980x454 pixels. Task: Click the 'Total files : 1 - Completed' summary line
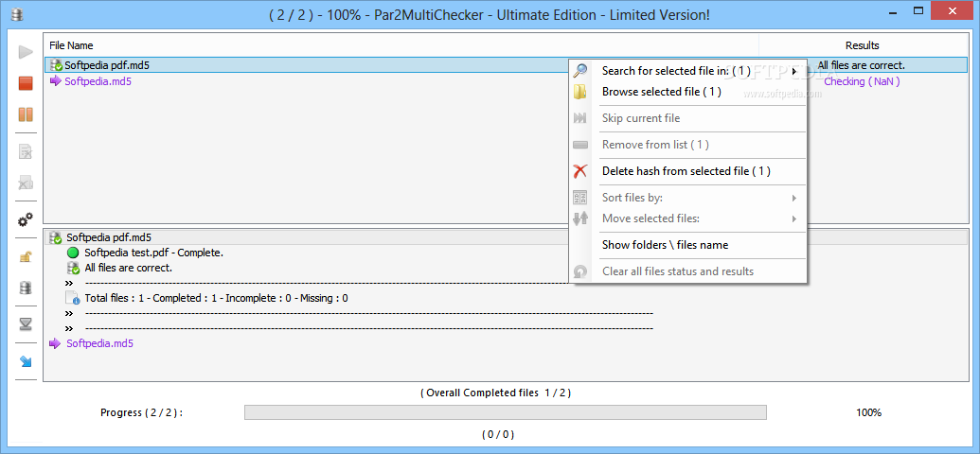[x=216, y=299]
